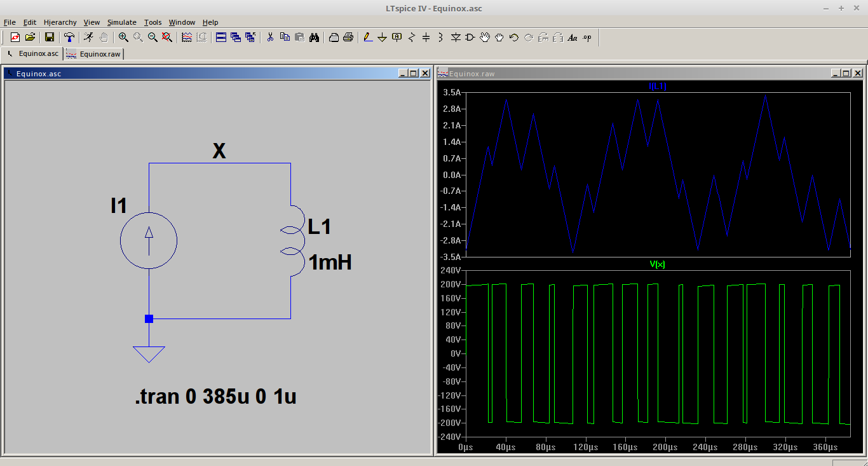Choose the Diode component tool
The width and height of the screenshot is (868, 466).
[x=456, y=38]
